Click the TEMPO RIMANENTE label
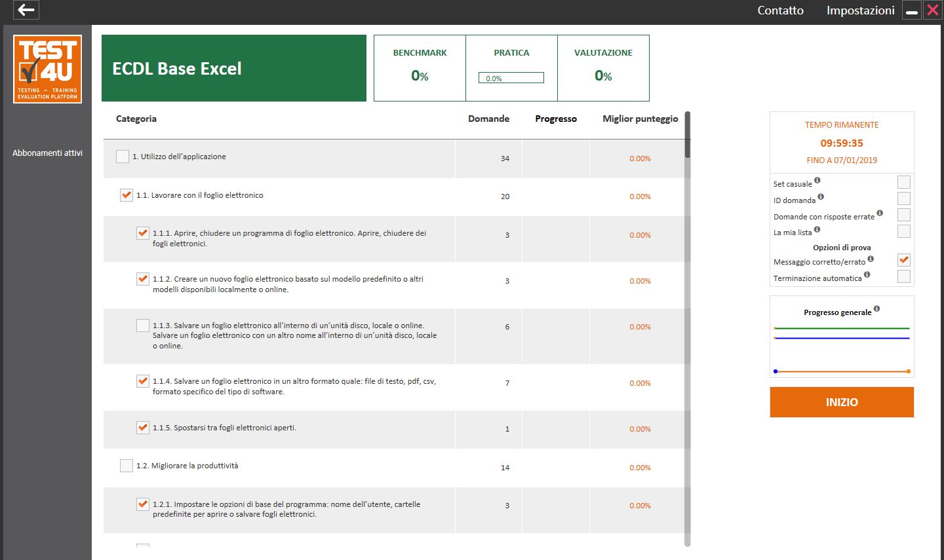Screen dimensions: 944x560 842,124
